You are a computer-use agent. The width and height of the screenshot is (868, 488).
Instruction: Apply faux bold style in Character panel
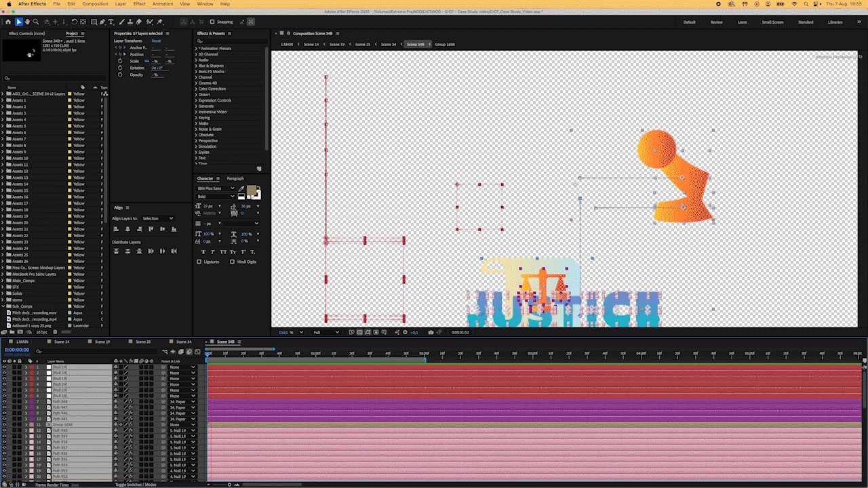(203, 252)
